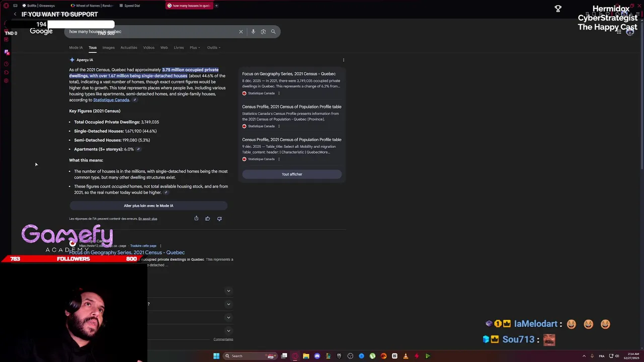644x362 pixels.
Task: Go back with the browser back arrow
Action: [x=15, y=14]
